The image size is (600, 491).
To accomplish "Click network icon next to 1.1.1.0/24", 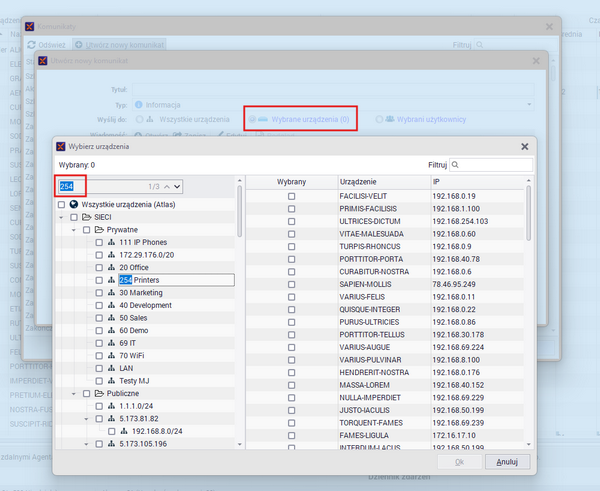I will [x=111, y=406].
